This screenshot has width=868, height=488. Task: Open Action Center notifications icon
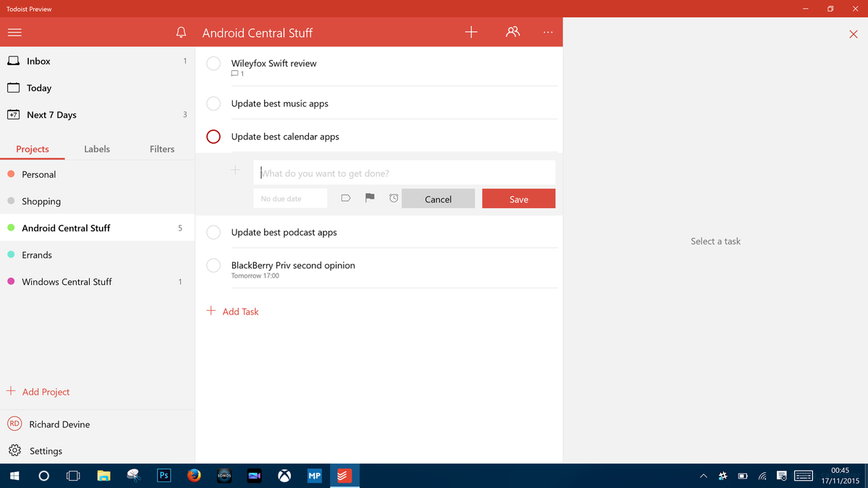coord(782,476)
